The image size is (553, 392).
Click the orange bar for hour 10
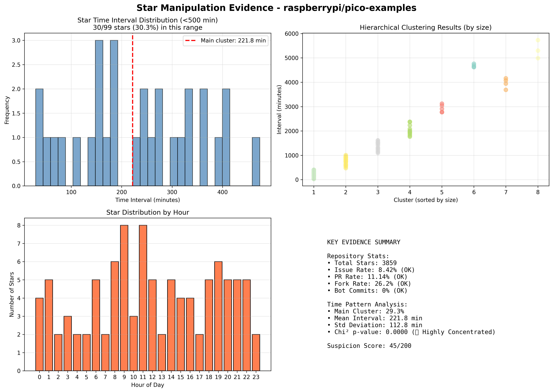[x=133, y=343]
